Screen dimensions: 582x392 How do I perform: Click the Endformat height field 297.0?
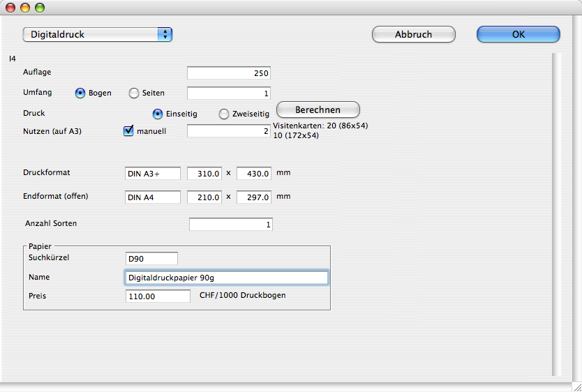coord(254,197)
